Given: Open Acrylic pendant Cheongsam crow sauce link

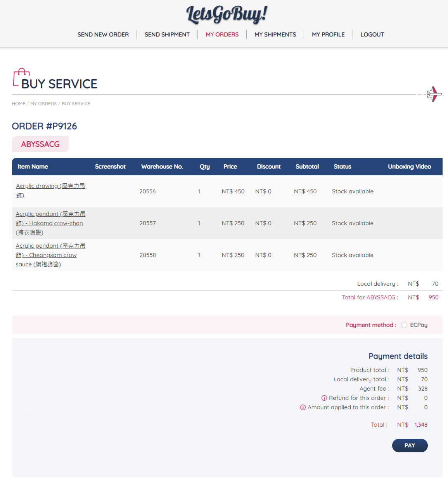Looking at the screenshot, I should [50, 255].
